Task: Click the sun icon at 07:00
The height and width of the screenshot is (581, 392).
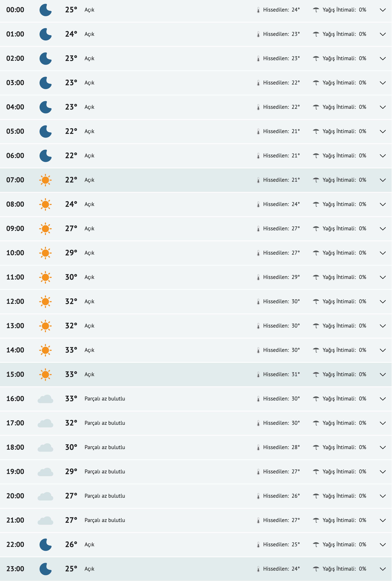Action: 45,180
